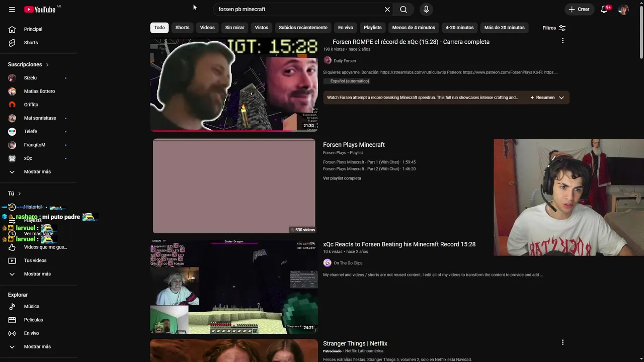Select the En vivo filter chip

point(345,28)
